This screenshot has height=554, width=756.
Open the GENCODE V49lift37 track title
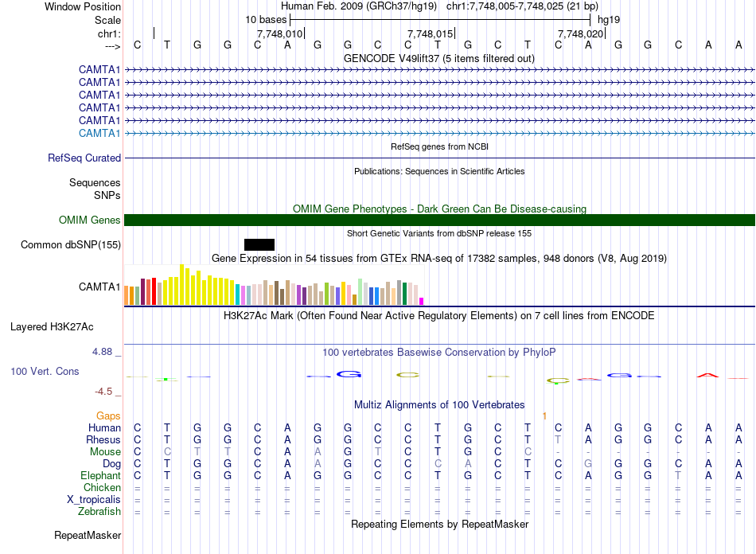pos(438,58)
